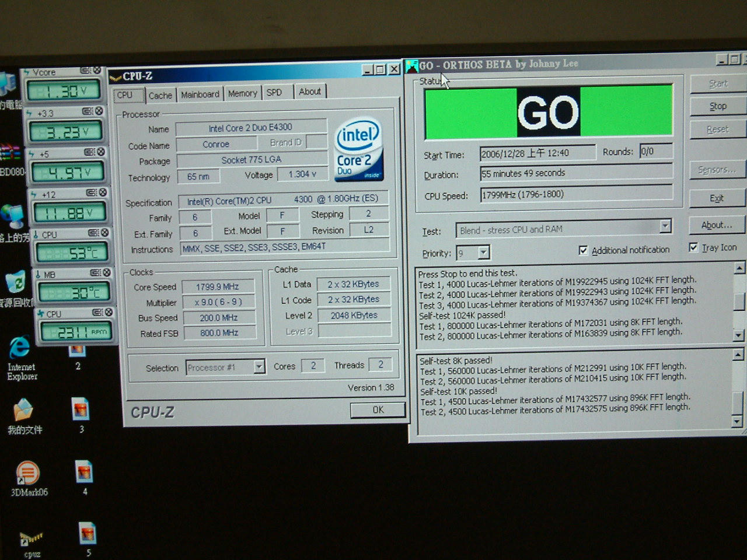Close the CPU fan RPM gadget
This screenshot has height=560, width=747.
109,312
